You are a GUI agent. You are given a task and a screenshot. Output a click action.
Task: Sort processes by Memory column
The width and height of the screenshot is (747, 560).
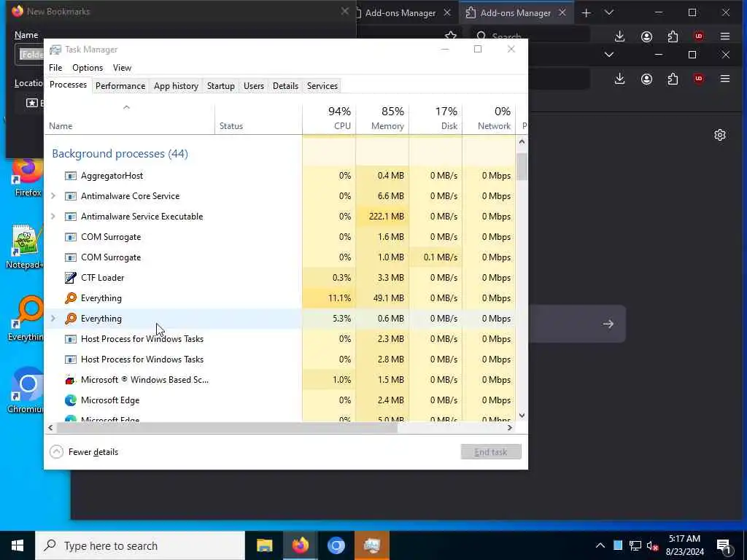coord(382,119)
